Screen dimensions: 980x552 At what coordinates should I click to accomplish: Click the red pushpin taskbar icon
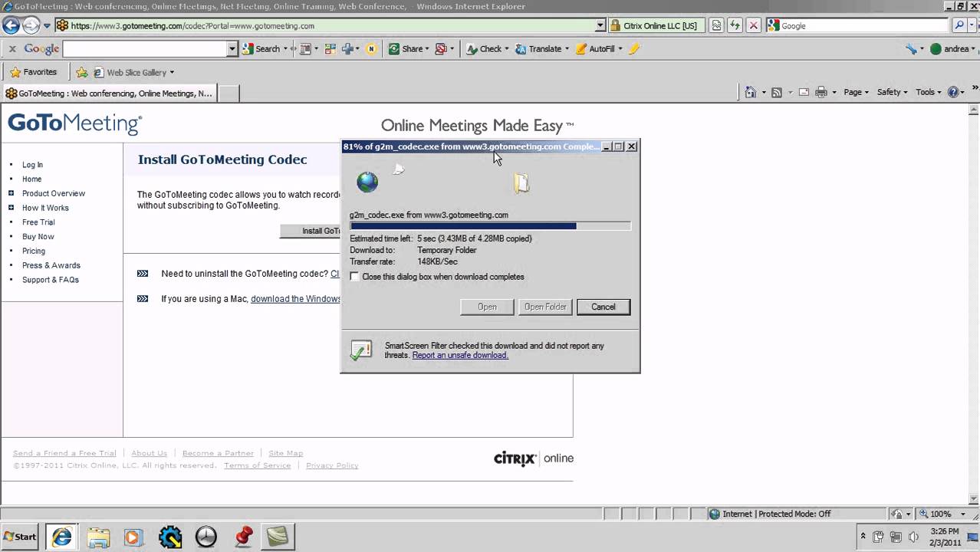coord(242,537)
